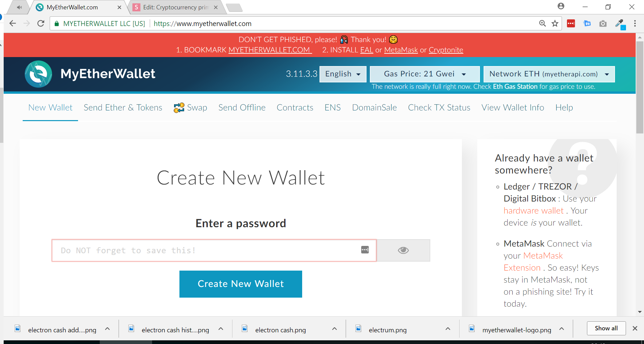Image resolution: width=644 pixels, height=344 pixels.
Task: Open the Network ETH dropdown
Action: tap(549, 74)
